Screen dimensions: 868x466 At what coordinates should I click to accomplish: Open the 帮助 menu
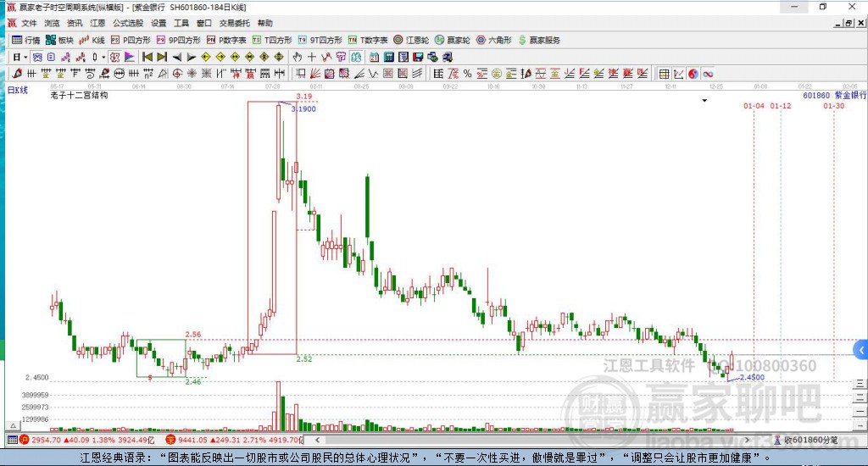(x=264, y=23)
